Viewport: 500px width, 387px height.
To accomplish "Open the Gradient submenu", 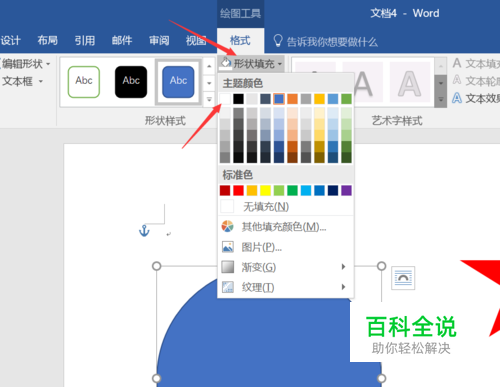I will click(285, 267).
